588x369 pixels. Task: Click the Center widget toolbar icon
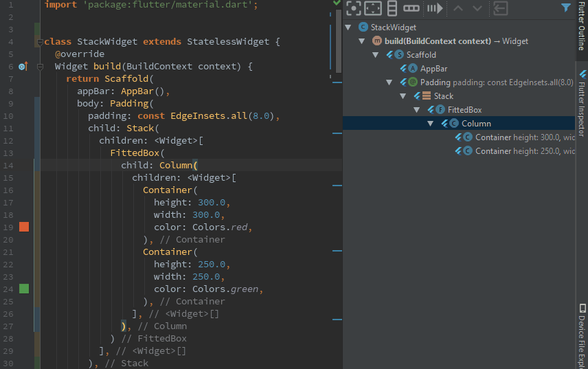click(354, 8)
